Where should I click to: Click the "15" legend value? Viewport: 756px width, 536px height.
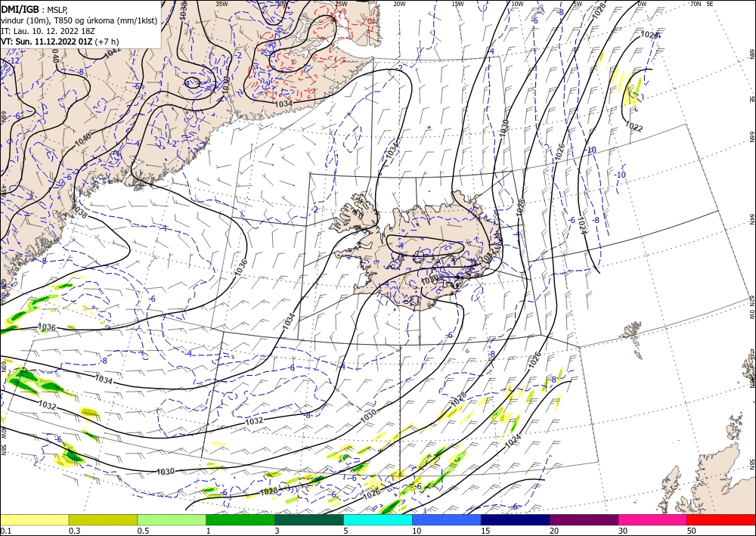point(485,531)
